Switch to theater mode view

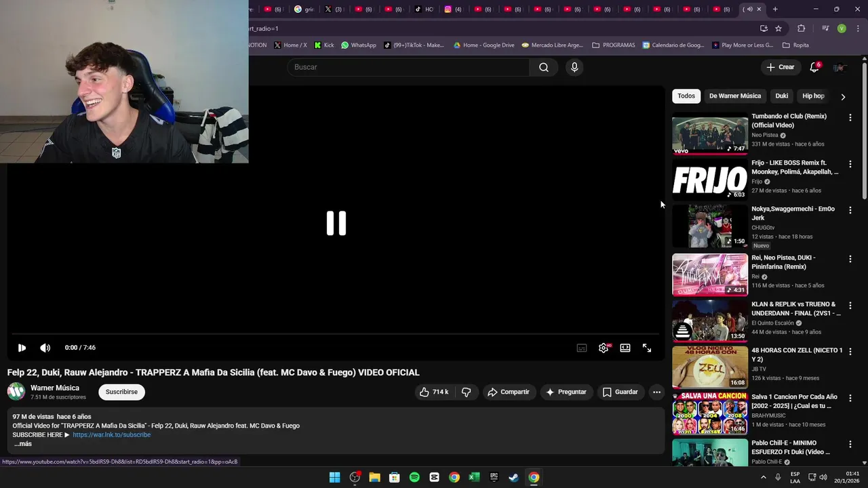click(625, 348)
